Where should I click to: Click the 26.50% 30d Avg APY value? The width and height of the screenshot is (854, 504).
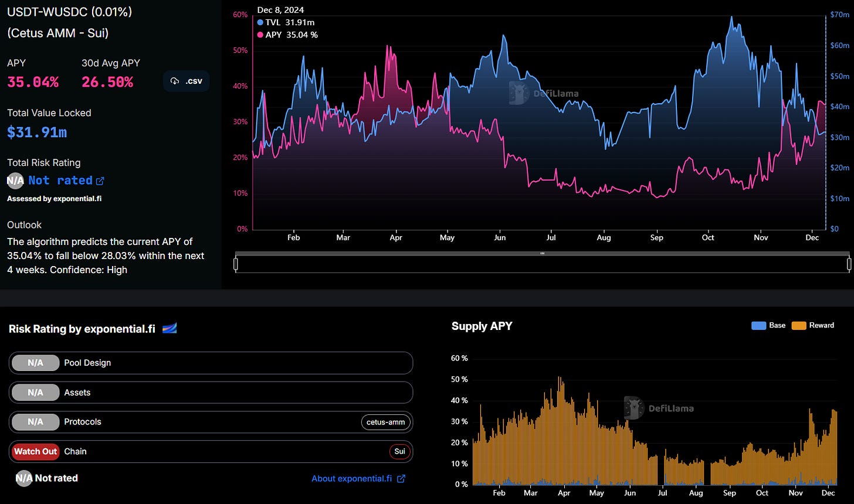tap(107, 82)
